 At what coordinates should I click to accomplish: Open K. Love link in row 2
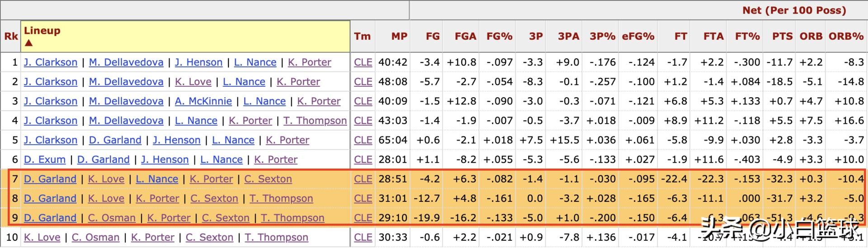(x=193, y=82)
